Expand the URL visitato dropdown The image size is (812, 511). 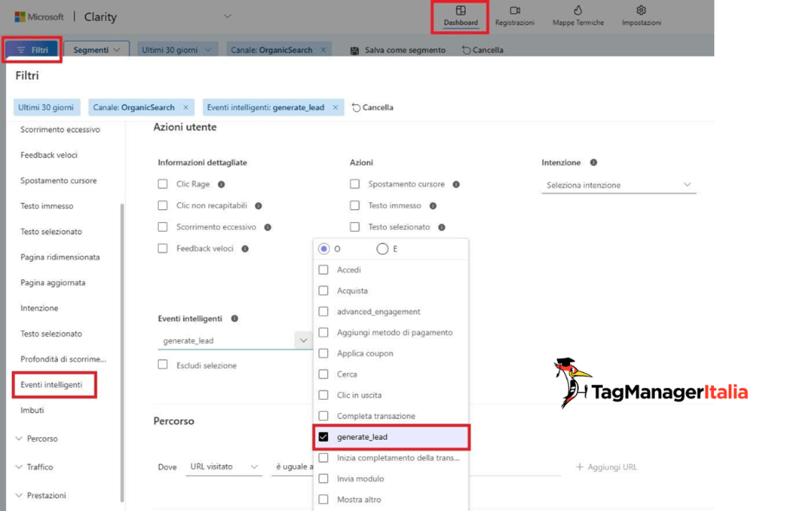(x=224, y=467)
